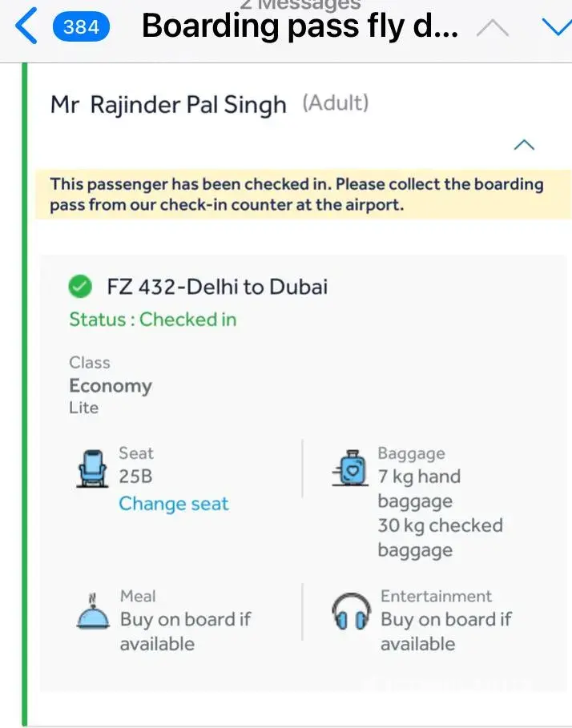Tap the seat icon
This screenshot has height=728, width=572.
[x=92, y=468]
